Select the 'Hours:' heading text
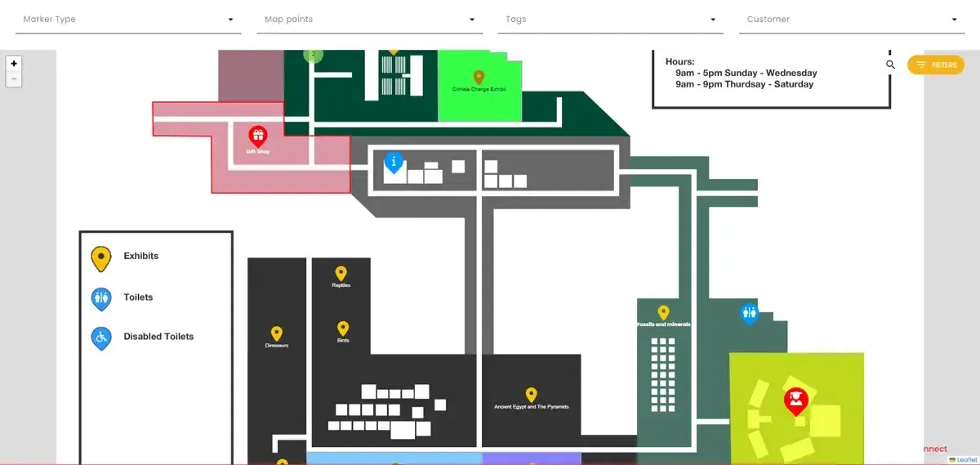980x465 pixels. coord(679,61)
